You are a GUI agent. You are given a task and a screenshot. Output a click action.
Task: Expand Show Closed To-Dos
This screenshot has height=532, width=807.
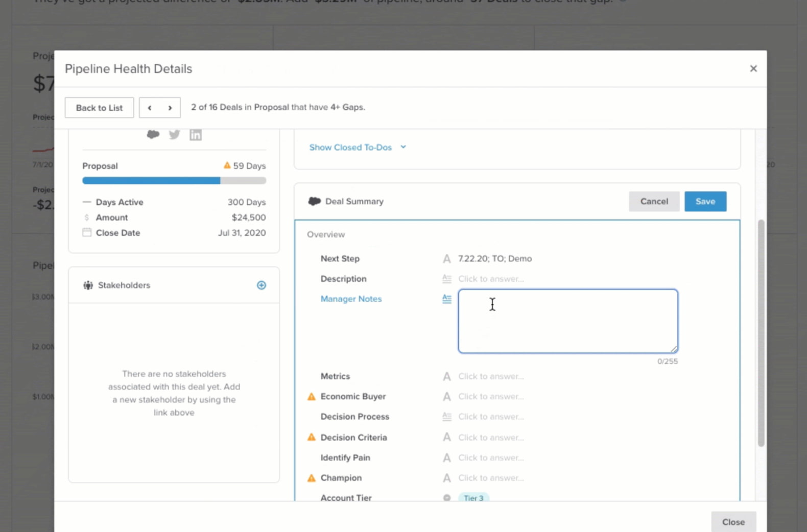[358, 148]
